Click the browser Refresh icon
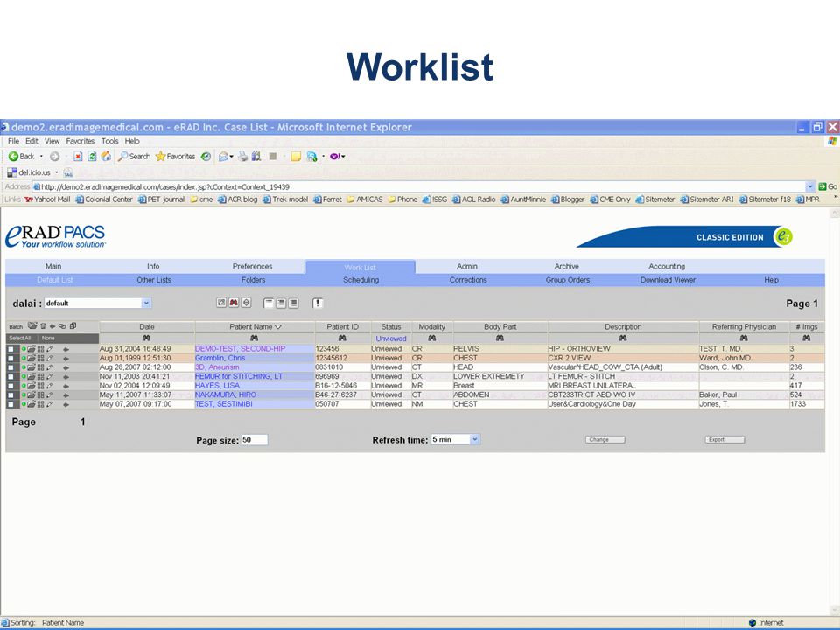 92,156
